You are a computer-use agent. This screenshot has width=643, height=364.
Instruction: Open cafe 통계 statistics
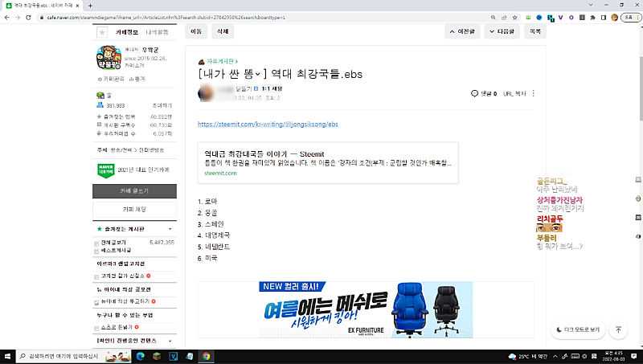click(x=137, y=79)
